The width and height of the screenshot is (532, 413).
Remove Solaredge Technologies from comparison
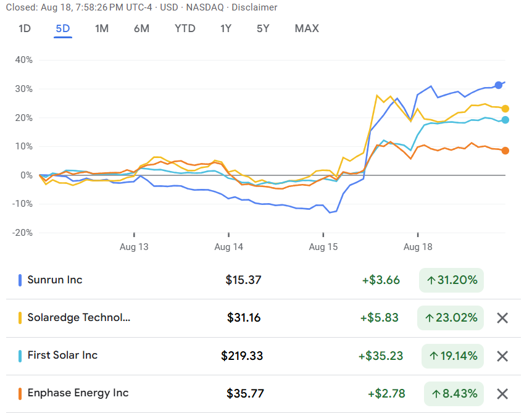[502, 318]
